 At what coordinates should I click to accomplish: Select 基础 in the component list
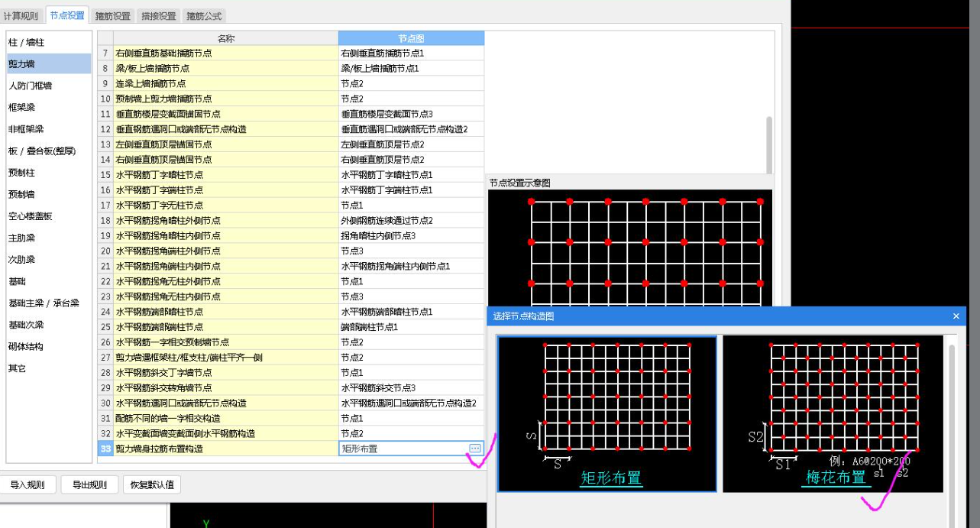point(49,281)
